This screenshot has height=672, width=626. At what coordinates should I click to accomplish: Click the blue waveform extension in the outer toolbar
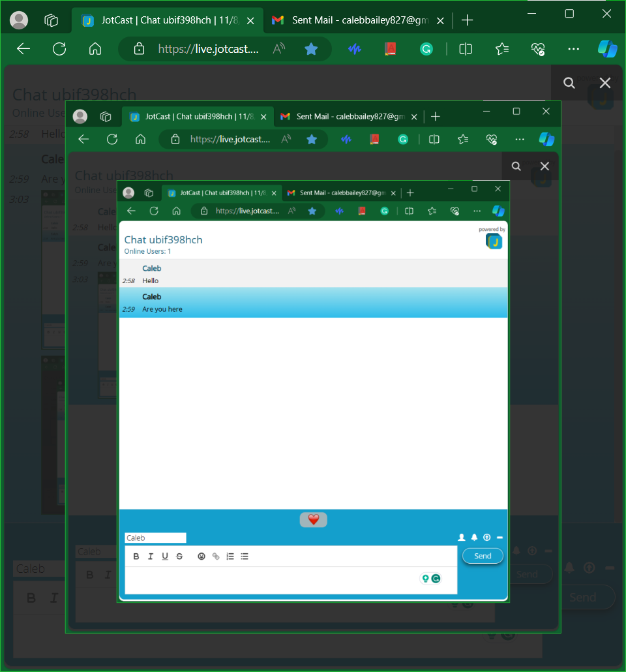[x=355, y=50]
